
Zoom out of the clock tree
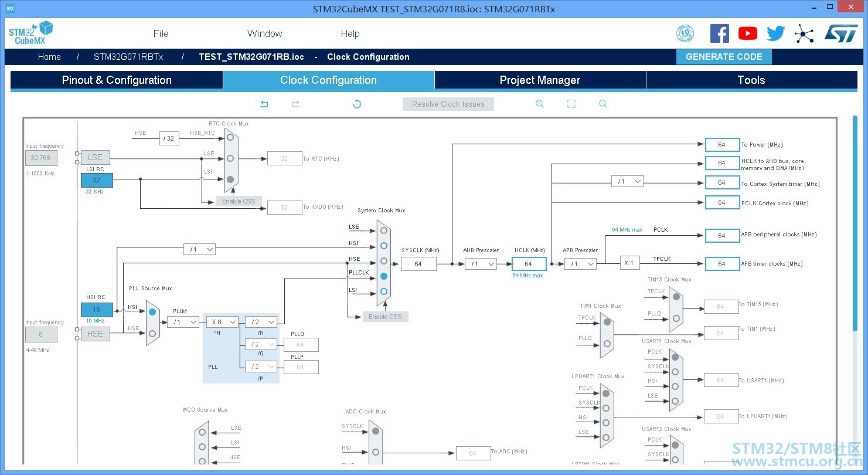(x=603, y=104)
